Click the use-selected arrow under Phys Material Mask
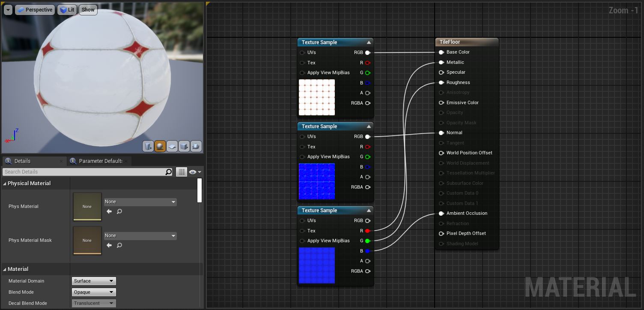 coord(109,245)
